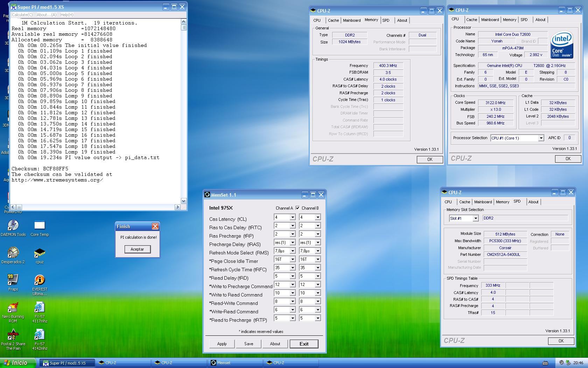Click Aceptar in the Finish dialog
This screenshot has width=588, height=368.
(137, 249)
